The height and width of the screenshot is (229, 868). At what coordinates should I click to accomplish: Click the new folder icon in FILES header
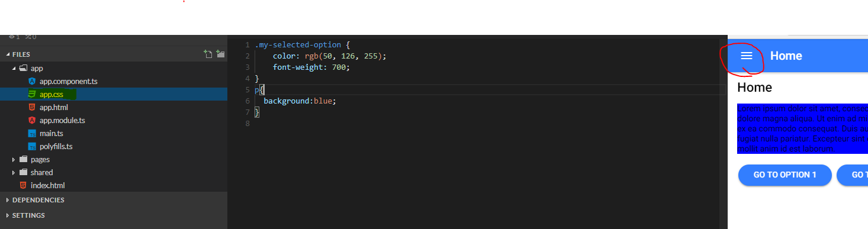click(x=220, y=54)
